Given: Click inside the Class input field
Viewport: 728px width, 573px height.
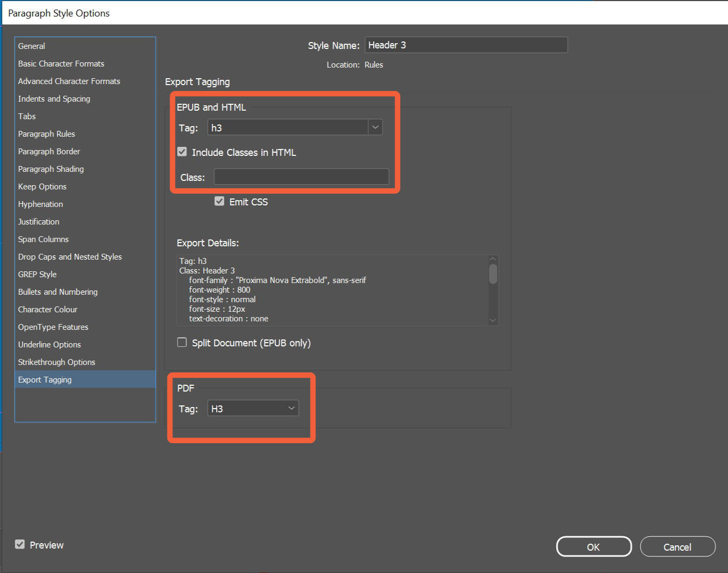Looking at the screenshot, I should [x=301, y=176].
